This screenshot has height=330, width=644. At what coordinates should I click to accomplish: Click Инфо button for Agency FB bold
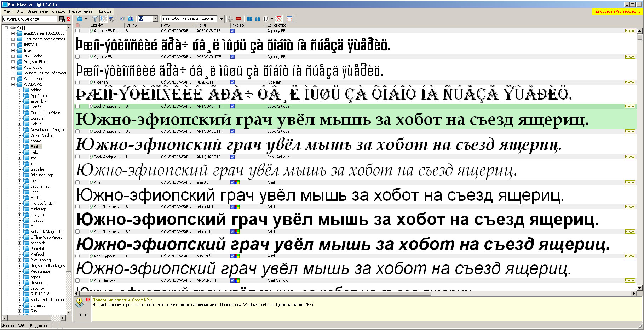(629, 31)
